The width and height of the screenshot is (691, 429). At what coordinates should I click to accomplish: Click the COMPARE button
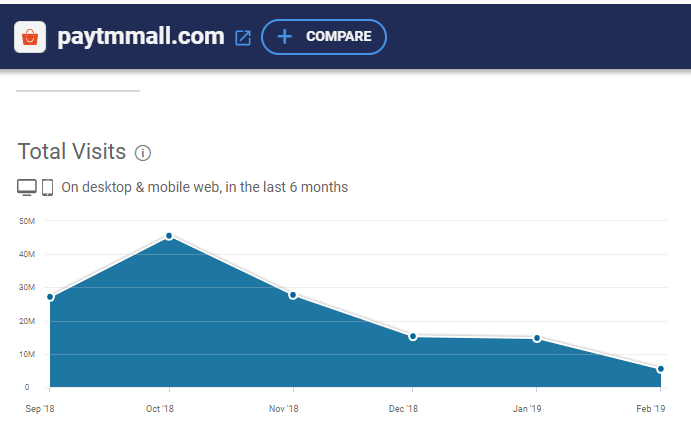pos(324,37)
